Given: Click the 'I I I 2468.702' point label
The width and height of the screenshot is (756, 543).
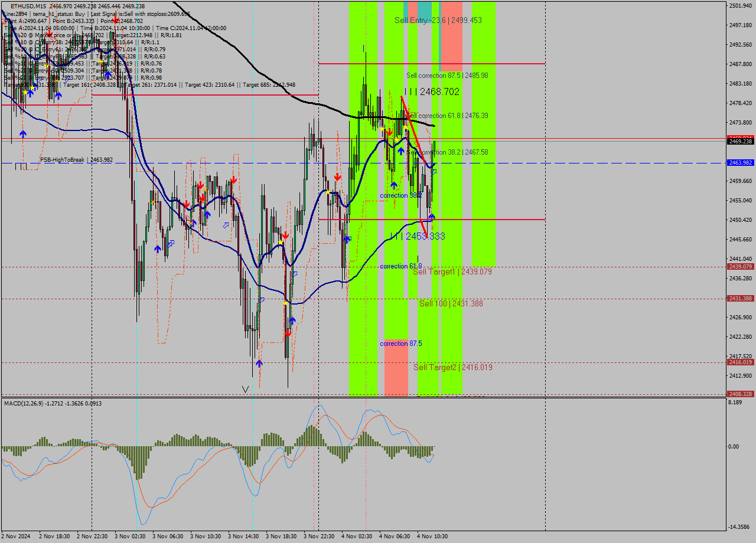Looking at the screenshot, I should pyautogui.click(x=432, y=91).
